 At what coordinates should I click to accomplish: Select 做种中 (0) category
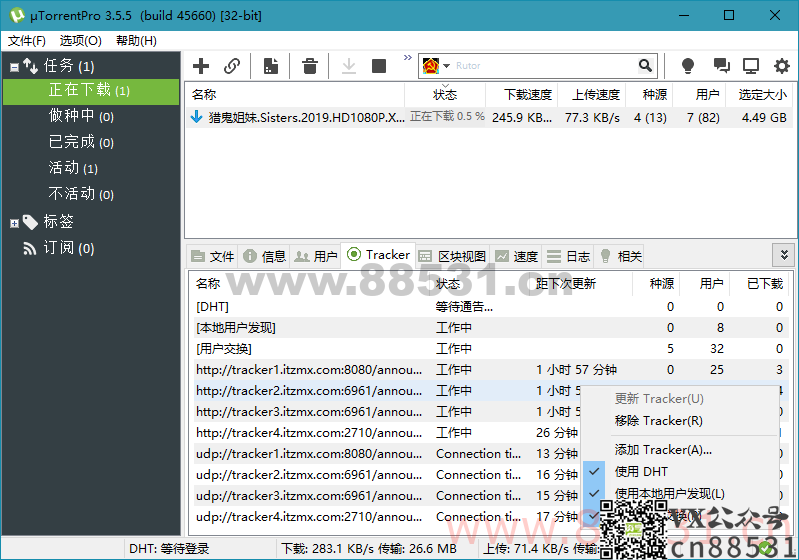(x=81, y=116)
